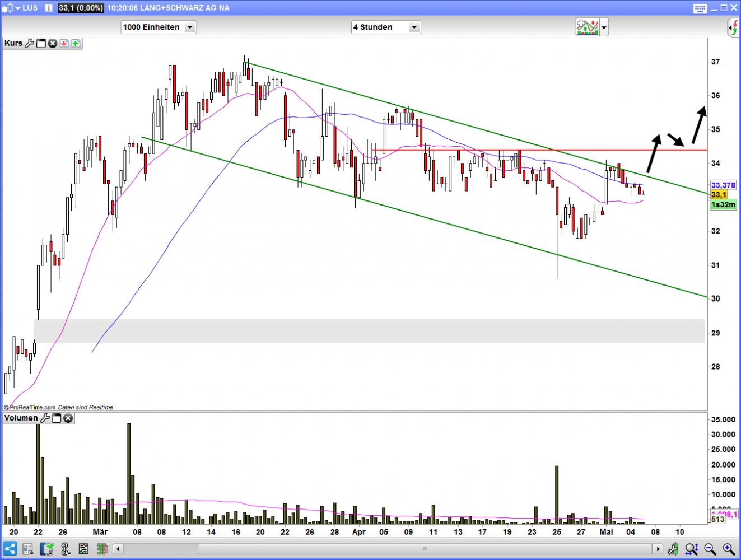Image resolution: width=741 pixels, height=560 pixels.
Task: Click the Kurs panel green up-arrow button
Action: tap(76, 43)
